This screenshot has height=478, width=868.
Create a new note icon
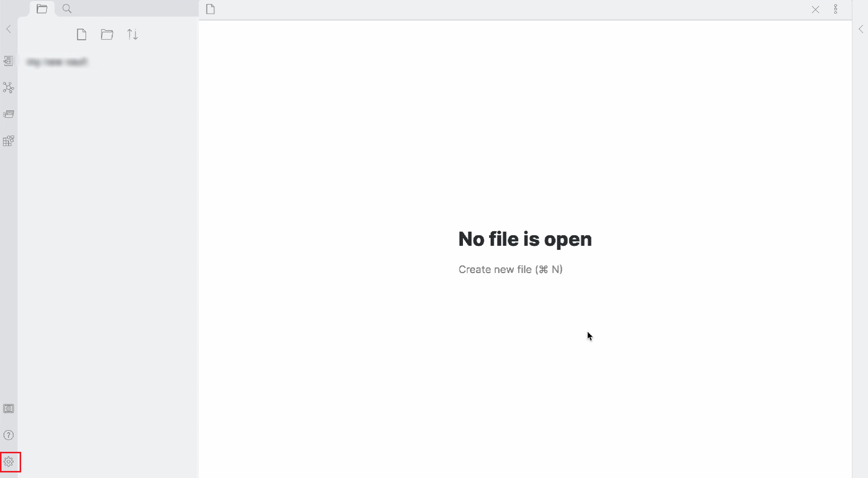coord(82,35)
